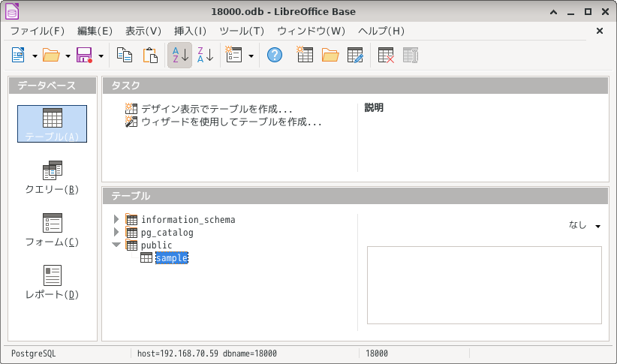This screenshot has width=617, height=364.
Task: Click ウィザードを使用してテーブルを作成 task
Action: [231, 122]
